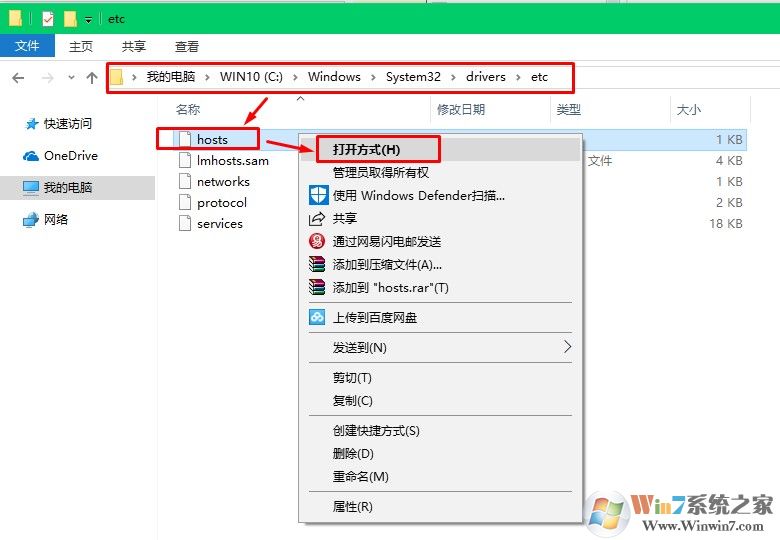This screenshot has height=540, width=780.
Task: Click the networks file icon
Action: point(185,181)
